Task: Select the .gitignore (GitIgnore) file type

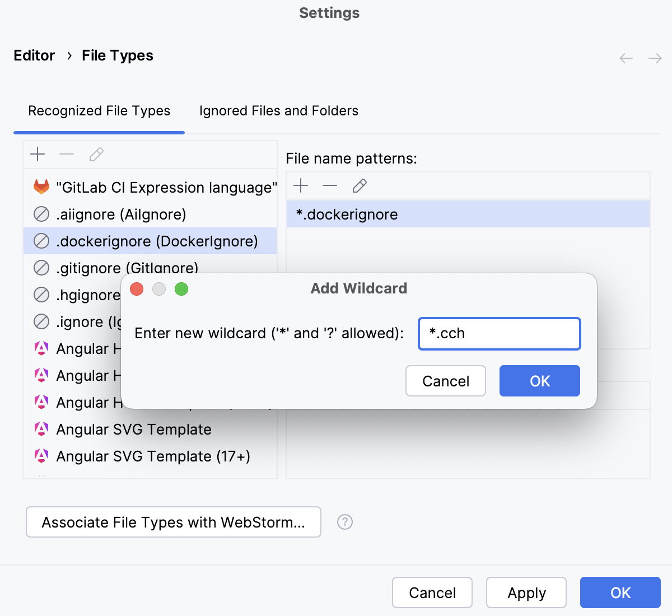Action: (x=126, y=268)
